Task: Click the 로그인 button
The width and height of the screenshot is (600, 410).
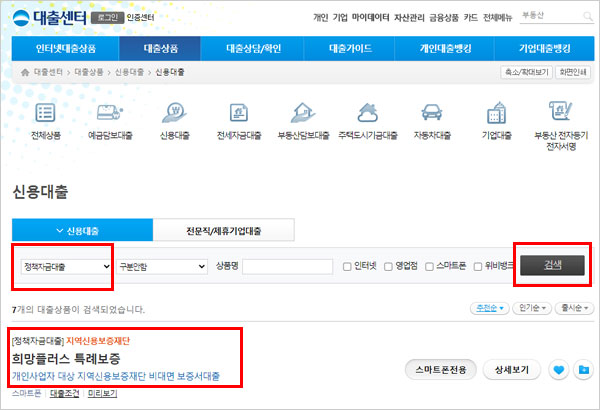Action: pos(108,18)
